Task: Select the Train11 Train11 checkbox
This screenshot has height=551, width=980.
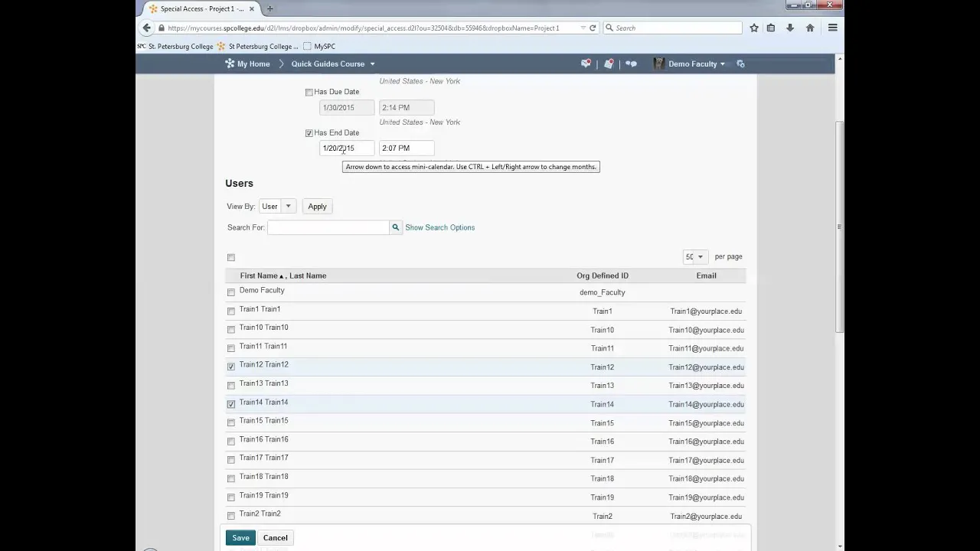Action: pyautogui.click(x=231, y=348)
